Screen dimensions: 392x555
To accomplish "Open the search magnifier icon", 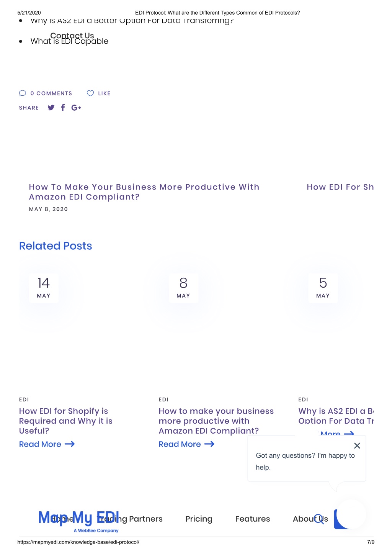I will pyautogui.click(x=319, y=519).
